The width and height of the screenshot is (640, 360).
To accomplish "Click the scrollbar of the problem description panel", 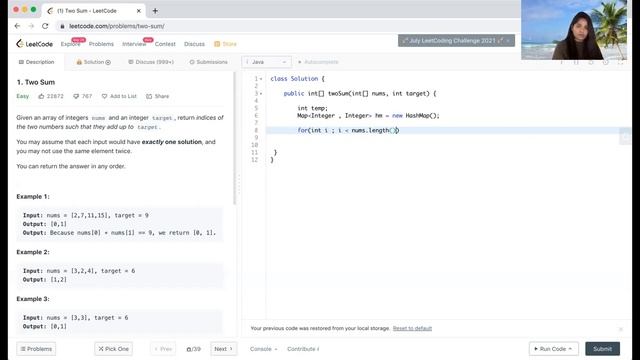I will pos(235,139).
